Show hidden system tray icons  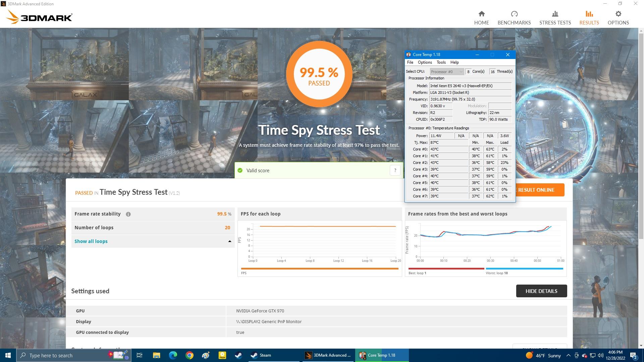pyautogui.click(x=568, y=355)
